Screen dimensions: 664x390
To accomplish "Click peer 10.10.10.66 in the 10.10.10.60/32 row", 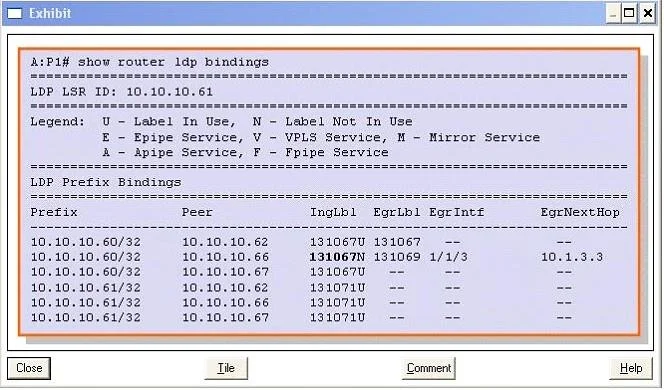I will [x=225, y=257].
